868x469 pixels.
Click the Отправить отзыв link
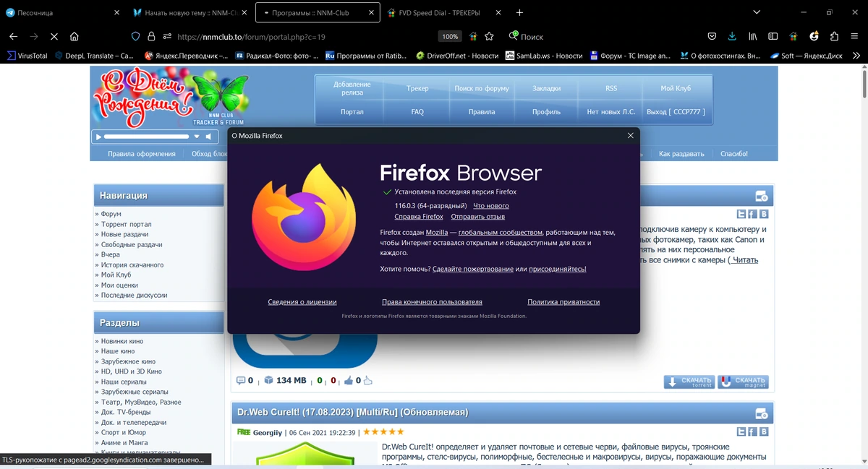tap(478, 217)
